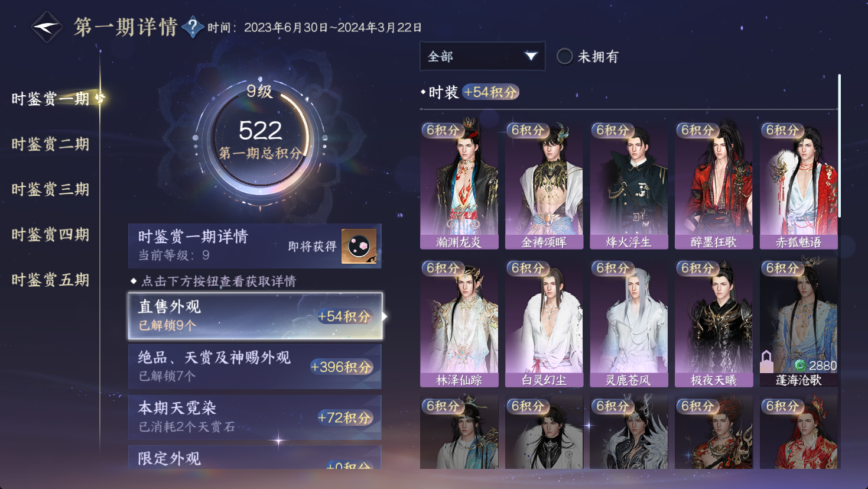This screenshot has width=868, height=489.
Task: Click the lock icon on 蓬海沧歌
Action: point(766,360)
